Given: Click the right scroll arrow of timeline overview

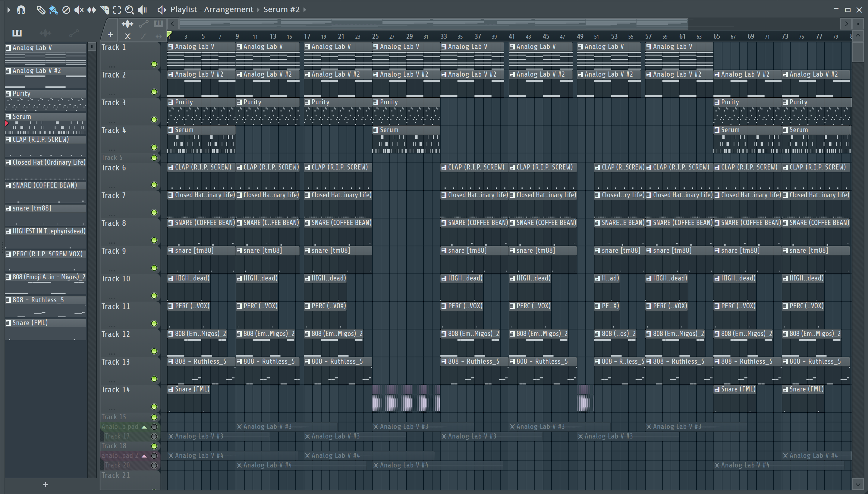Looking at the screenshot, I should pos(846,24).
